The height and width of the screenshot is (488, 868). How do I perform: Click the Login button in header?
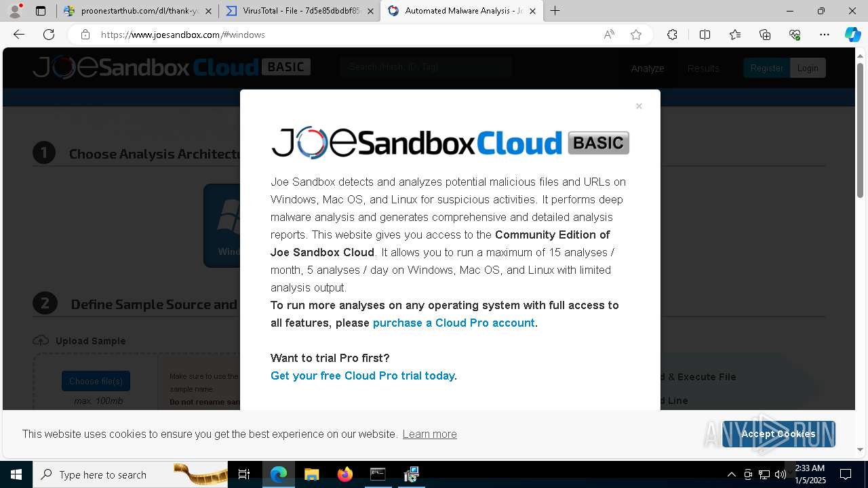(808, 68)
